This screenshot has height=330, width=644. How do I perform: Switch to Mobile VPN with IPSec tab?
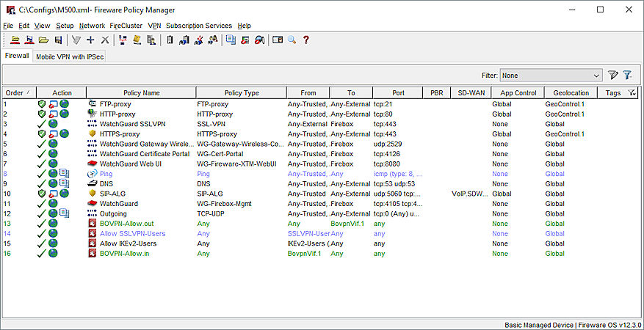coord(70,56)
